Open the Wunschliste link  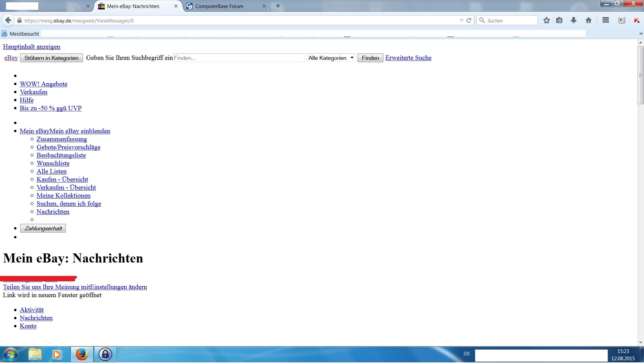tap(53, 163)
